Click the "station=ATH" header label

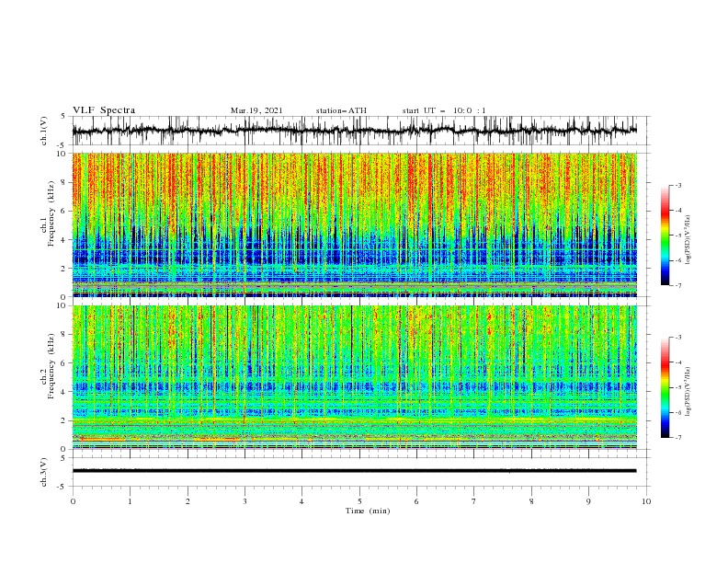tap(341, 110)
